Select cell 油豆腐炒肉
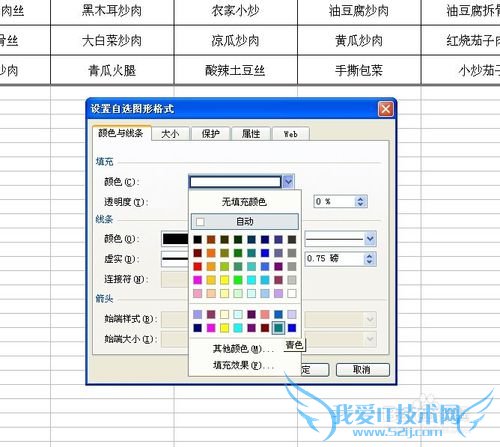This screenshot has width=500, height=447. click(359, 11)
